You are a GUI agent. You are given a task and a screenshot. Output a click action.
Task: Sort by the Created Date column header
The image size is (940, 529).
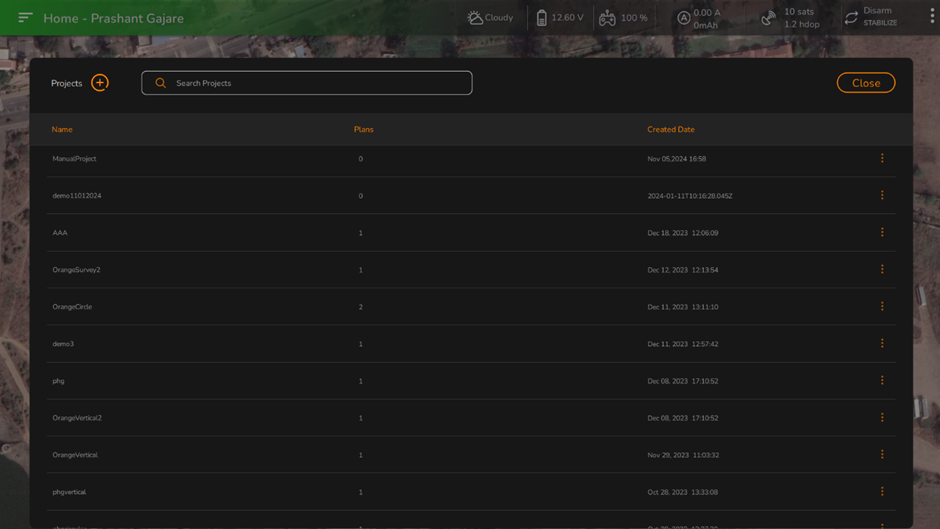670,129
